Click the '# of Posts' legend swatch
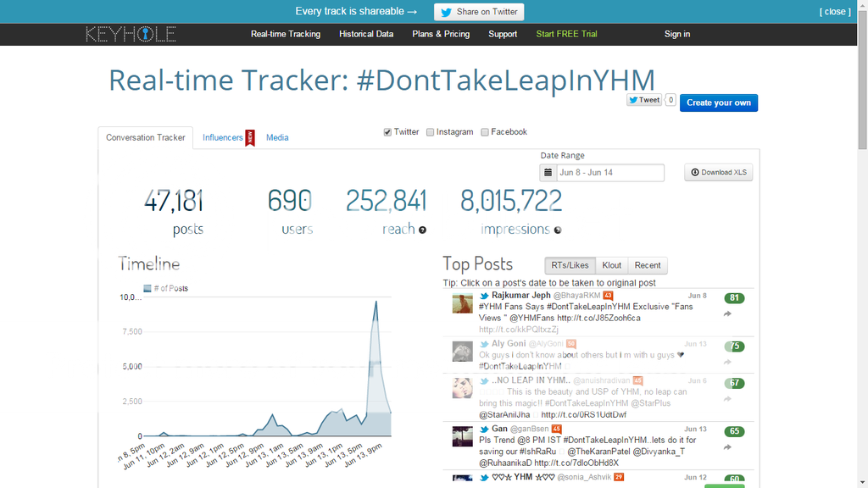The image size is (868, 488). [147, 288]
